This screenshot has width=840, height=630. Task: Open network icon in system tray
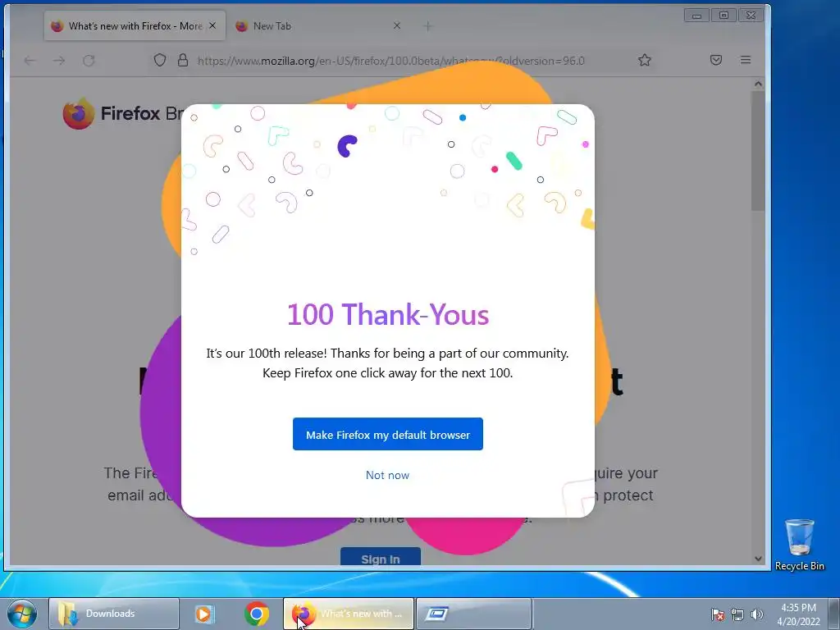click(x=737, y=614)
